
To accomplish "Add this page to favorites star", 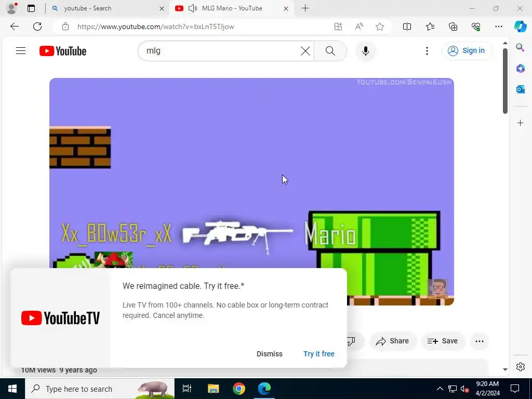I will pyautogui.click(x=380, y=26).
